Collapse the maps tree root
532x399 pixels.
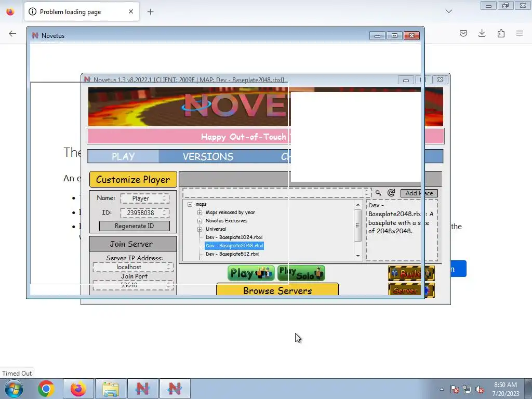click(x=190, y=204)
